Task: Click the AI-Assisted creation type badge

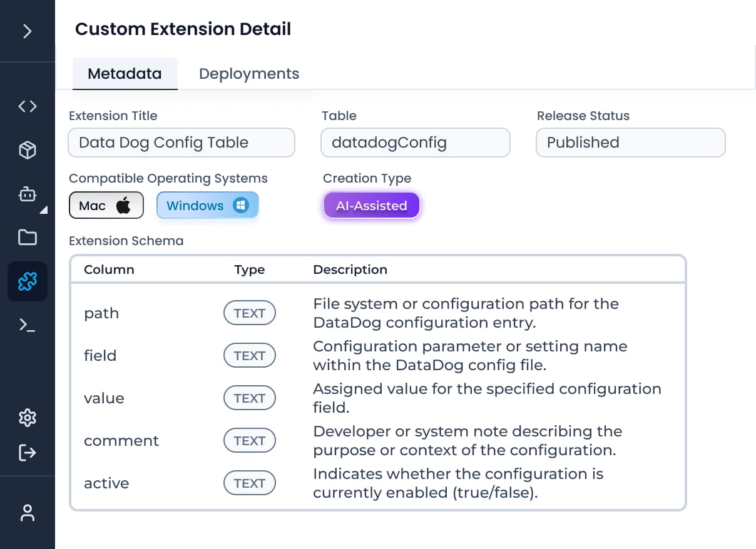Action: tap(372, 206)
